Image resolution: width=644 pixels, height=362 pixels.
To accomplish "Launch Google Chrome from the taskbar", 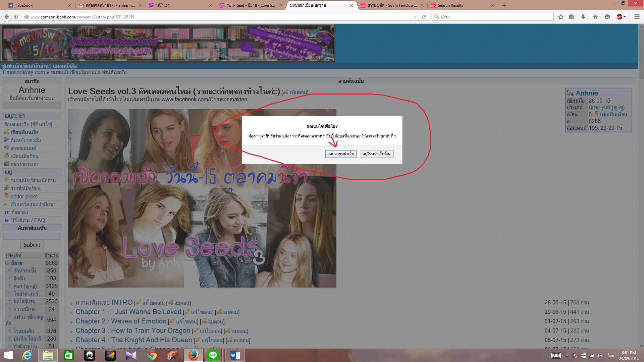I will 152,355.
